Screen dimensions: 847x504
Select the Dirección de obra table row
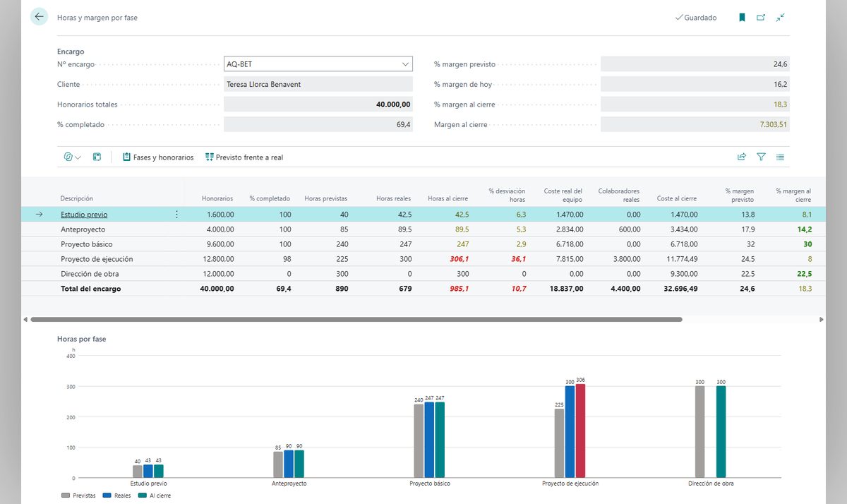click(423, 274)
